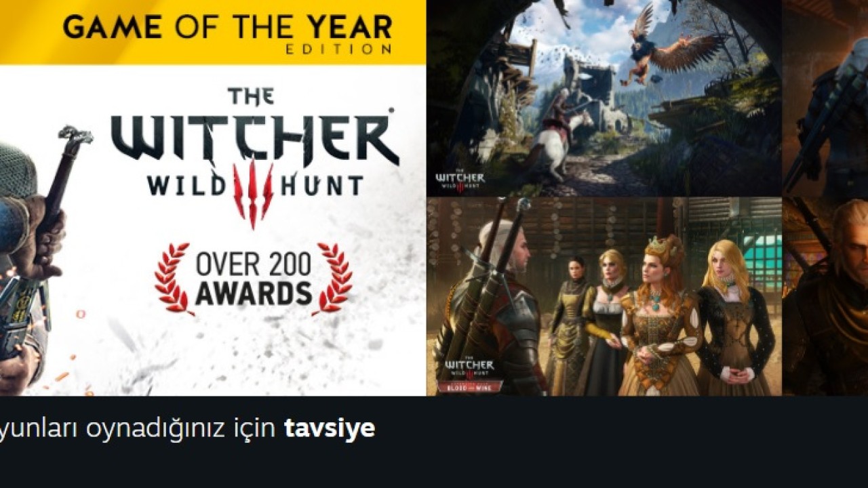Open the partially visible top-right Geralt thumbnail
The height and width of the screenshot is (488, 868).
coord(826,98)
